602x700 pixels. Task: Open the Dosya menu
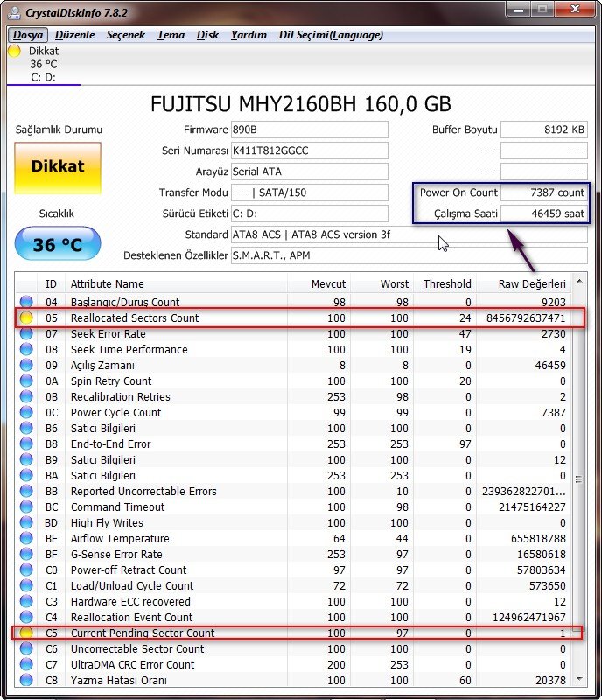pyautogui.click(x=28, y=35)
